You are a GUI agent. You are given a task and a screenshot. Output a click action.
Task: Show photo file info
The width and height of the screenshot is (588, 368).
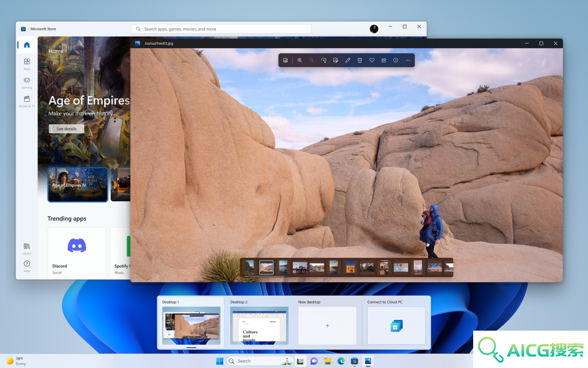coord(396,60)
